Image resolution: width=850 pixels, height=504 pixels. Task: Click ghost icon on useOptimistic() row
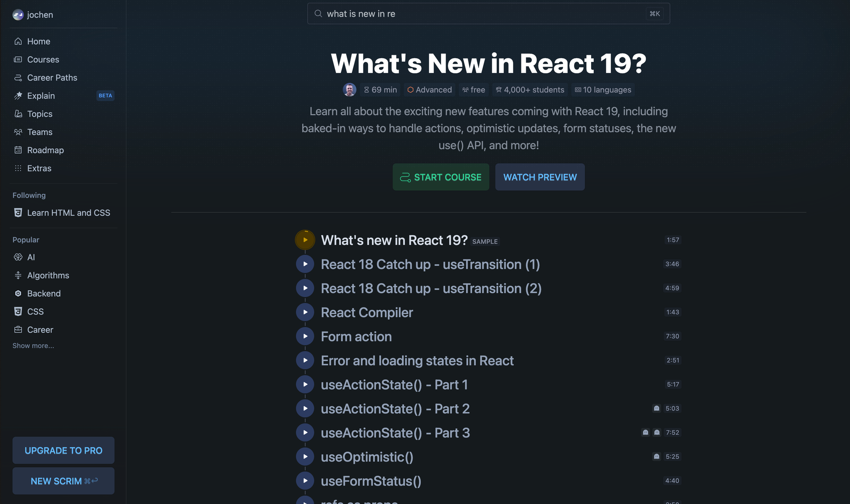click(657, 456)
